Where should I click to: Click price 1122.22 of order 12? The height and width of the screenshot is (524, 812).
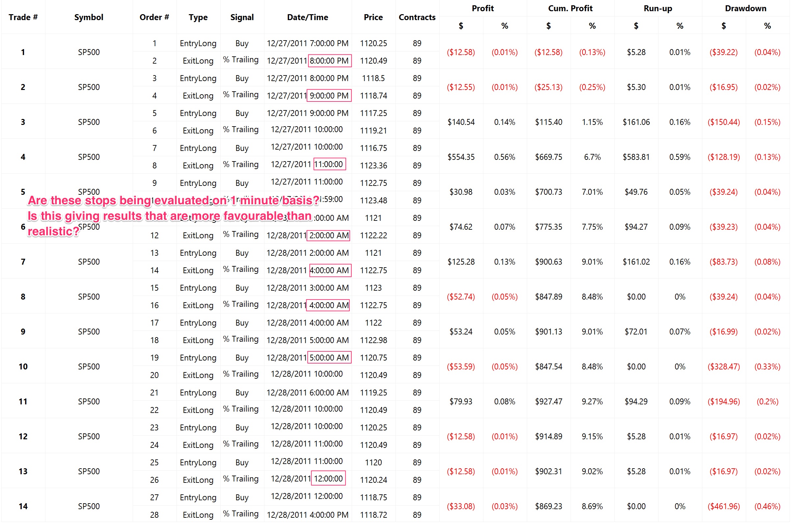pos(373,235)
